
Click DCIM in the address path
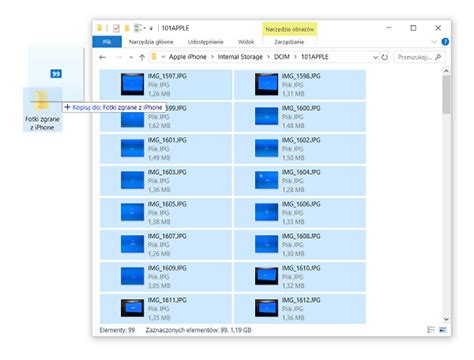(282, 57)
